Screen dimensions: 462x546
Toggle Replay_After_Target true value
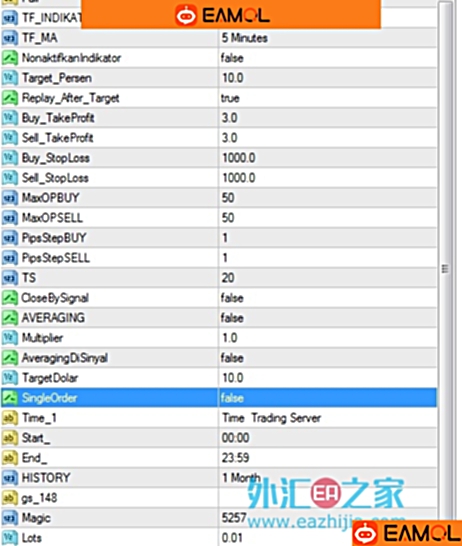328,98
